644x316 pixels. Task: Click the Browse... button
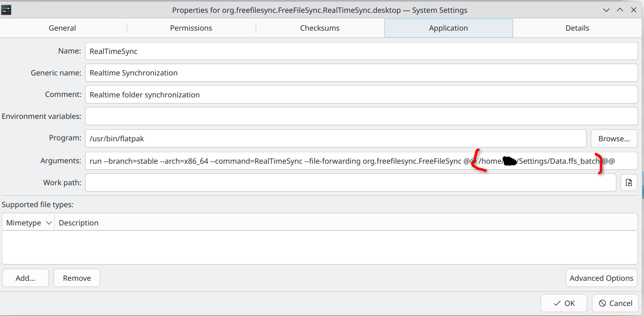614,138
